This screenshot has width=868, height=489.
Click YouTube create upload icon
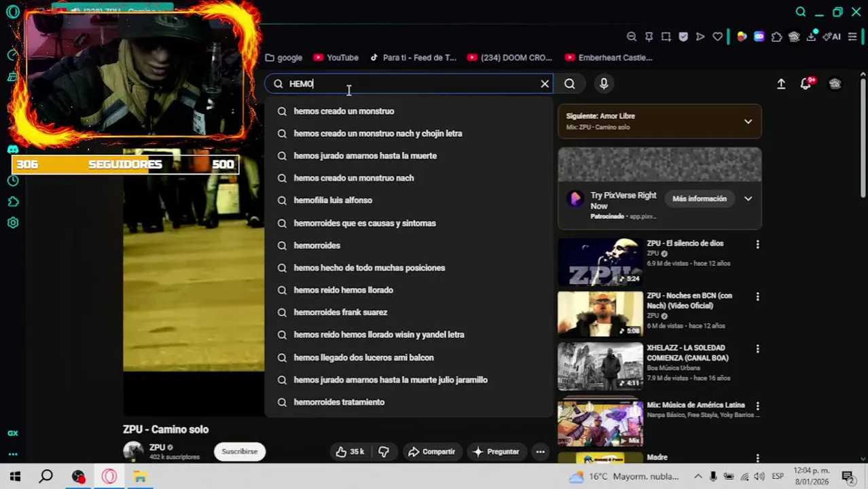tap(781, 84)
